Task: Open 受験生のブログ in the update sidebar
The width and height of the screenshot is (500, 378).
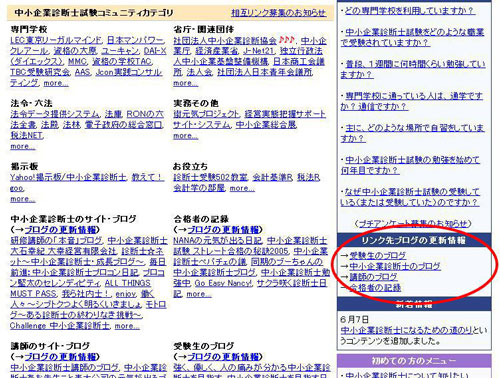Action: click(378, 256)
